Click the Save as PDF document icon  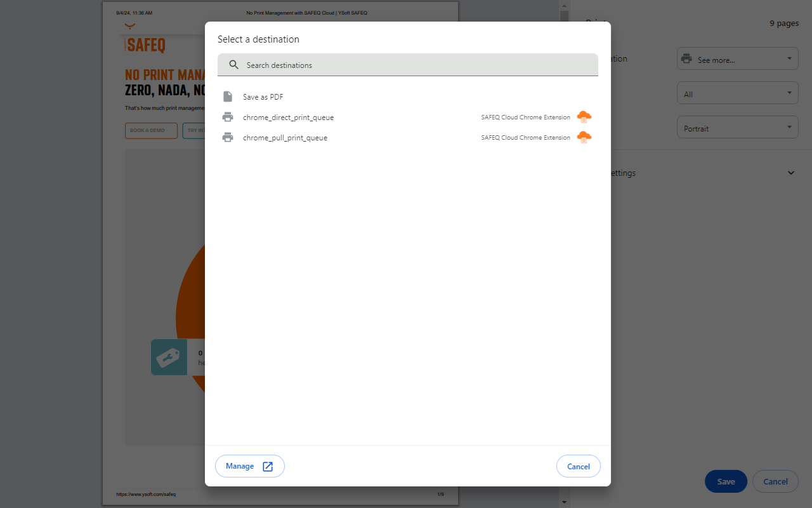(x=228, y=96)
